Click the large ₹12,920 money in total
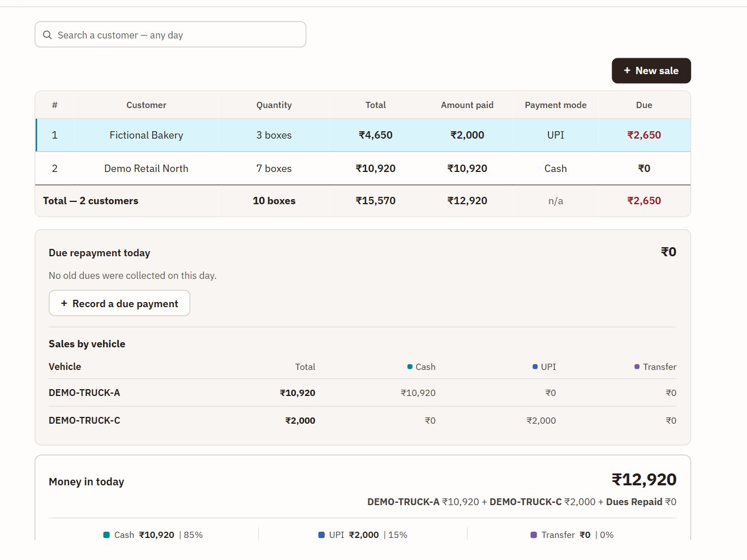747x560 pixels. point(644,480)
